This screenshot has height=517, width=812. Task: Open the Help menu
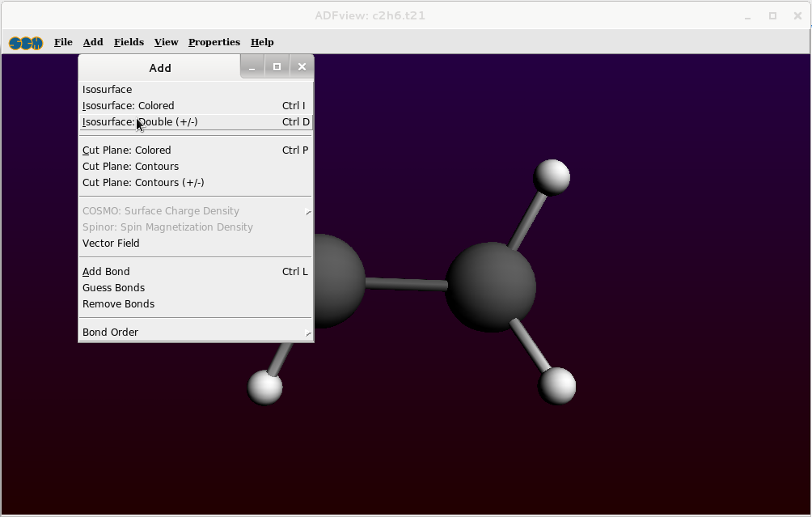pos(262,42)
